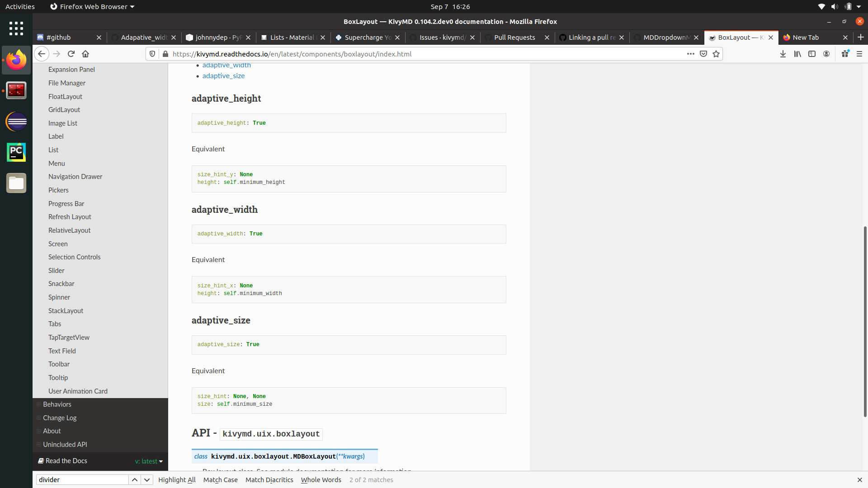
Task: Save page to Pocket
Action: (x=703, y=54)
